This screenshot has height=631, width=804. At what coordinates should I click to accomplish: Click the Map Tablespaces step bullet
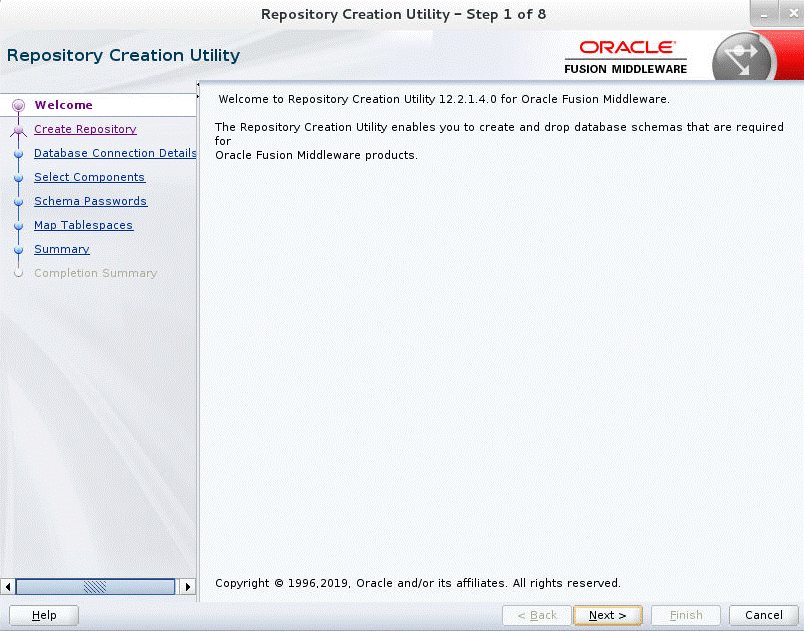[x=18, y=226]
